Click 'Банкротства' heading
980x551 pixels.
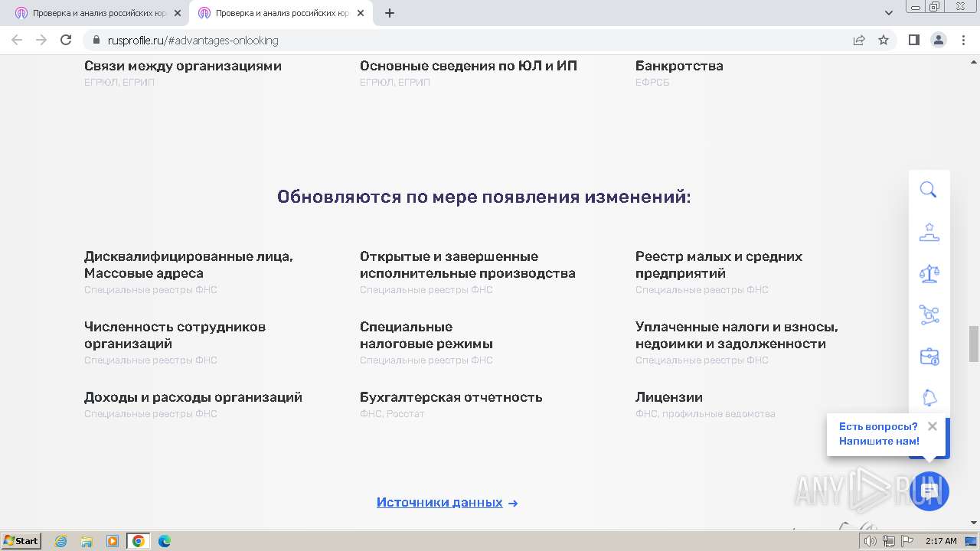pyautogui.click(x=679, y=66)
